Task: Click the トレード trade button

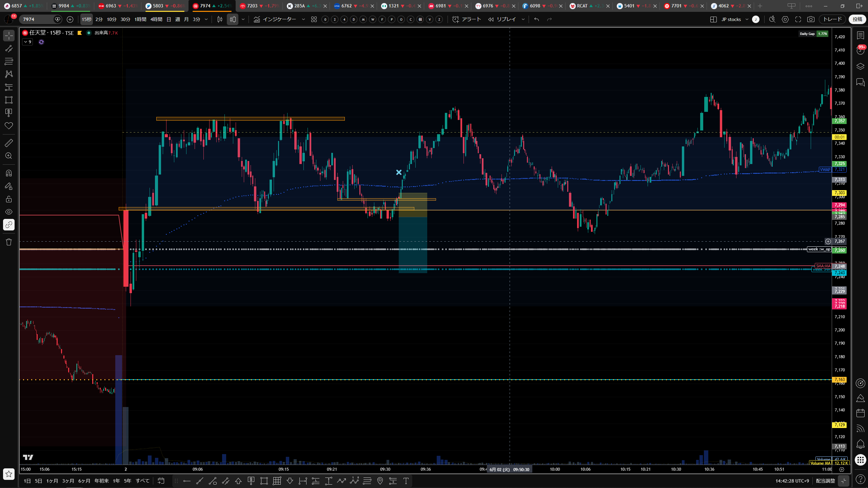Action: point(832,19)
